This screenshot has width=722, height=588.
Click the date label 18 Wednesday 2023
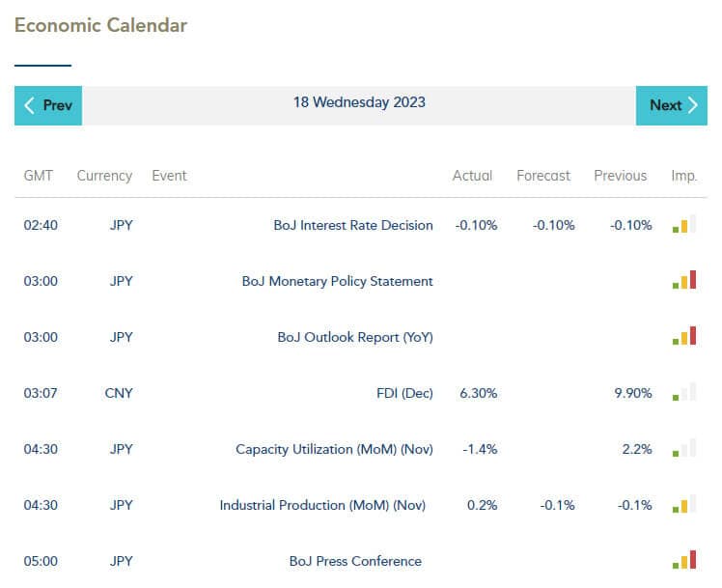(359, 102)
